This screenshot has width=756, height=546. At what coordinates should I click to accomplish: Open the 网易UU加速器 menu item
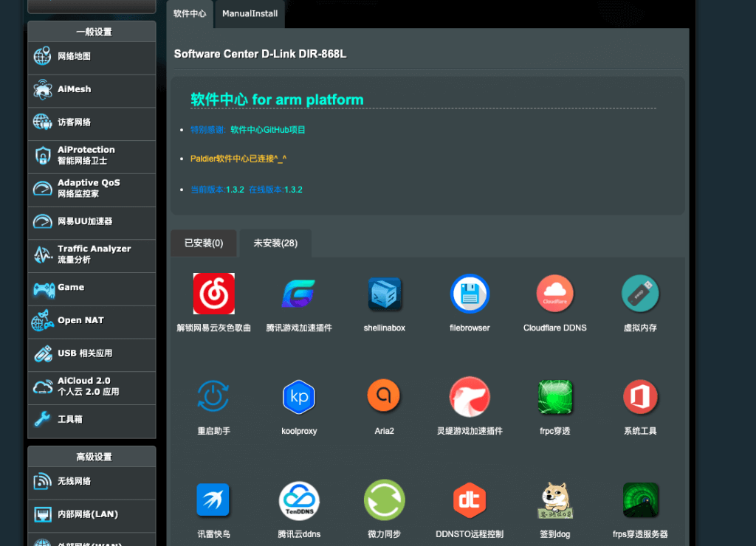92,221
